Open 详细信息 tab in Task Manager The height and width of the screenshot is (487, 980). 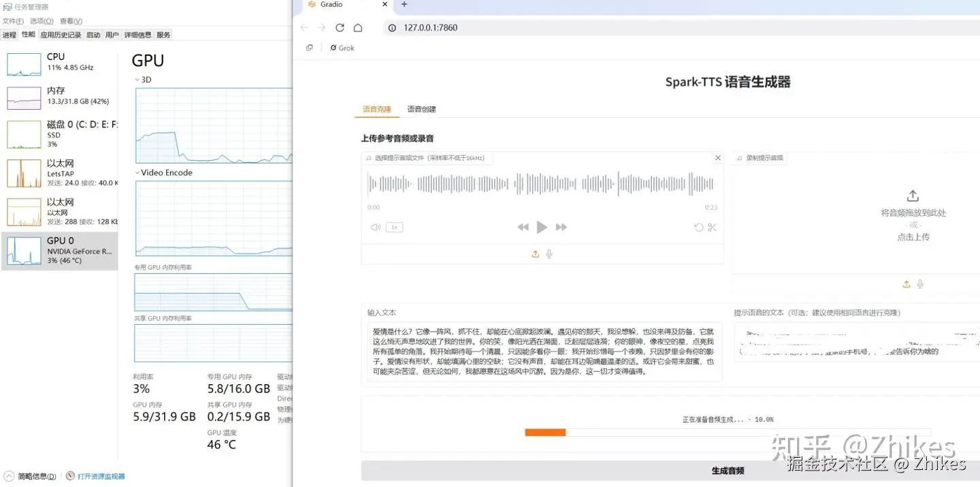coord(138,35)
